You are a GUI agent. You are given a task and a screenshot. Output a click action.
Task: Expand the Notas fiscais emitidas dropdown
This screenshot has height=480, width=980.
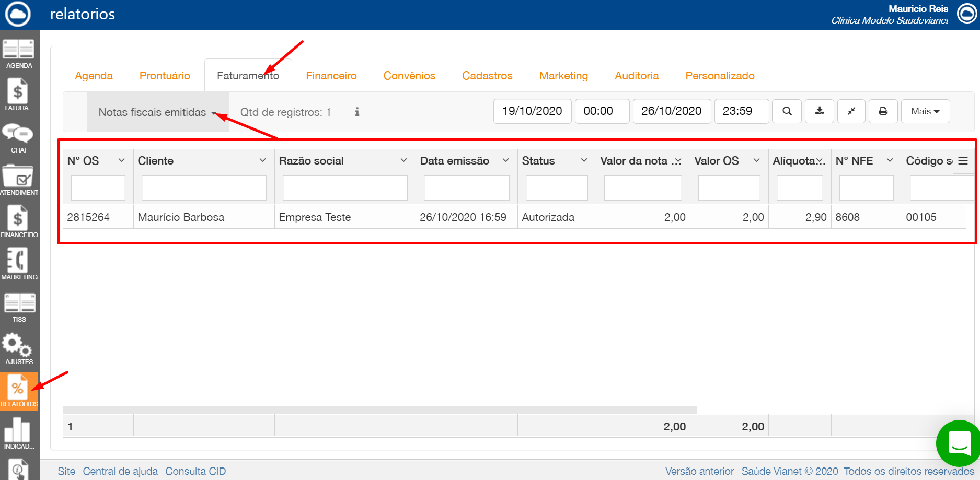[157, 112]
